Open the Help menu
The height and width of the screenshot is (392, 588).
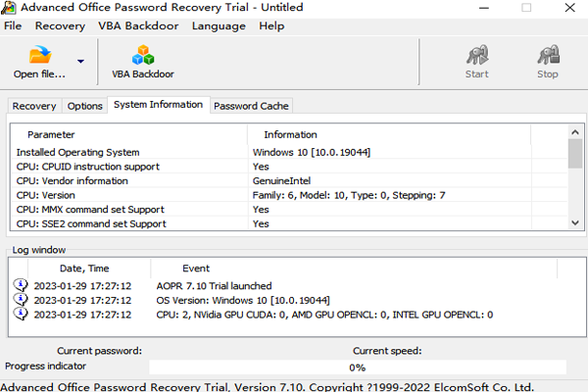[x=271, y=25]
